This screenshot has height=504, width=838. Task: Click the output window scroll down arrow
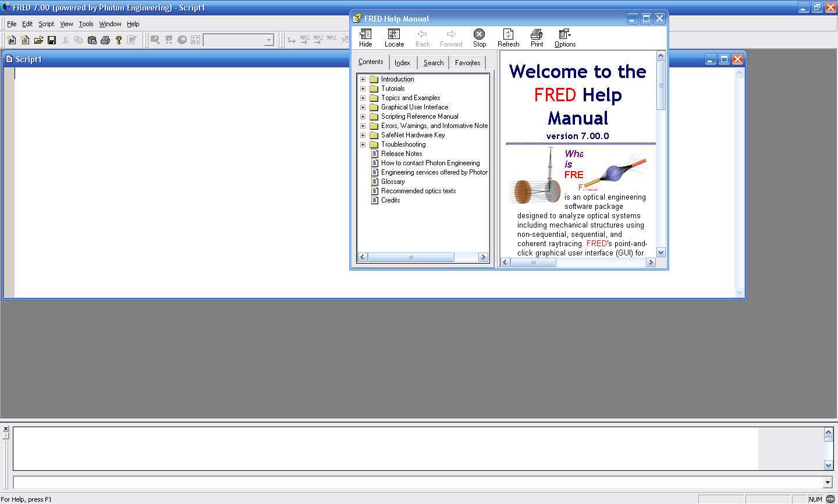(x=829, y=465)
